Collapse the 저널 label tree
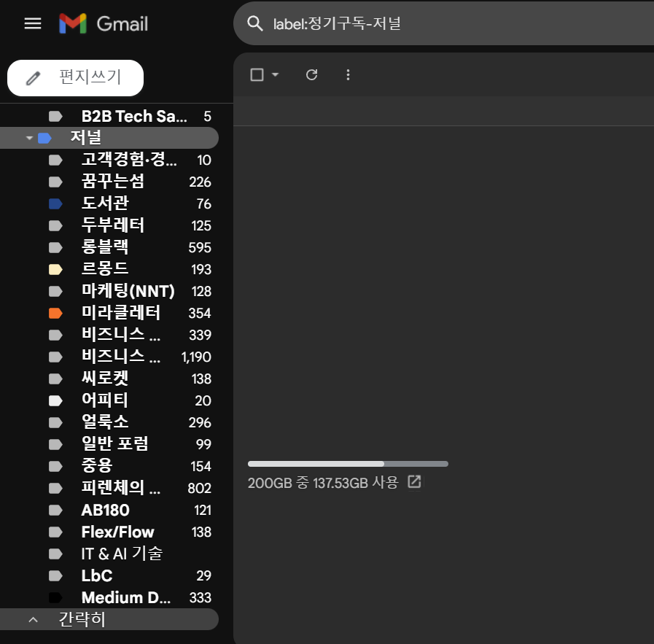654x644 pixels. (29, 138)
